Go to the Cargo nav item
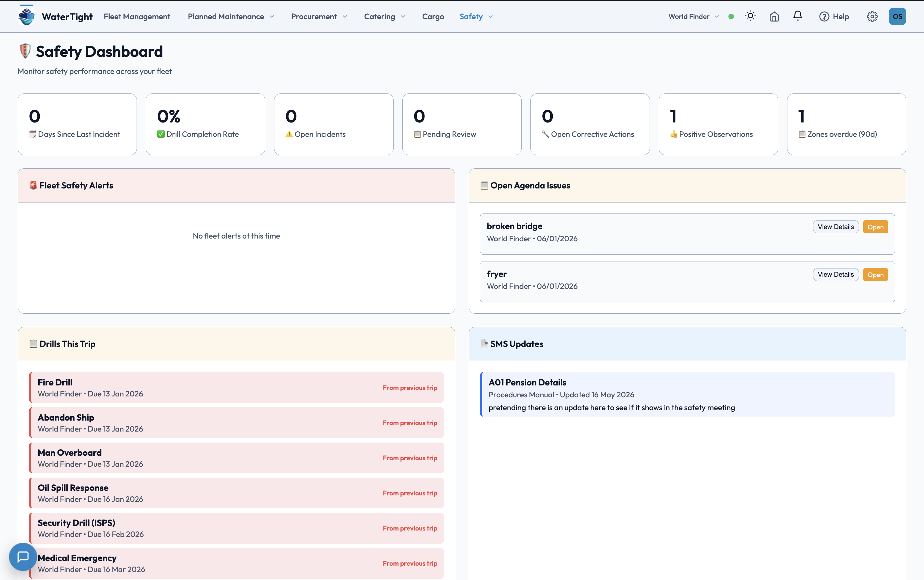Viewport: 924px width, 580px height. click(x=433, y=16)
